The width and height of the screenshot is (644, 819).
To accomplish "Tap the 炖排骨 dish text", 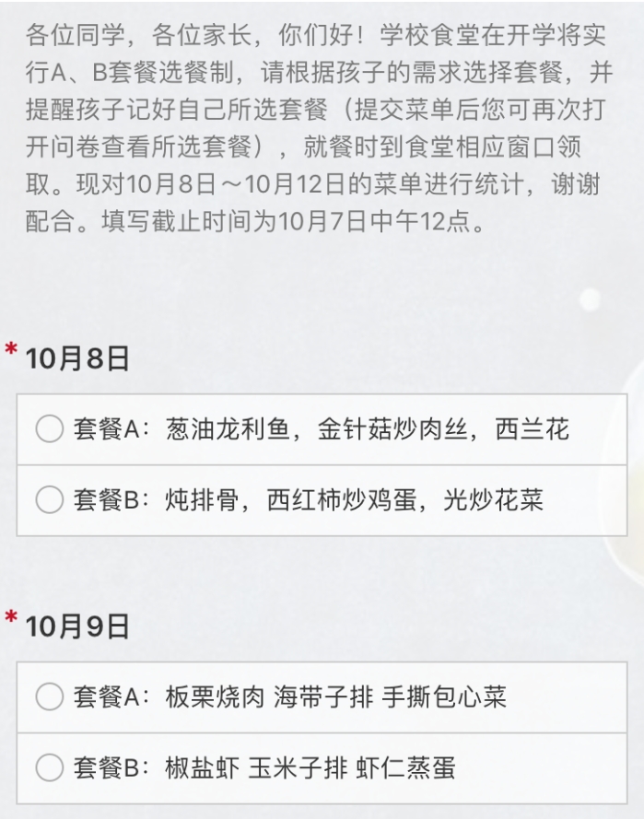I will point(202,500).
